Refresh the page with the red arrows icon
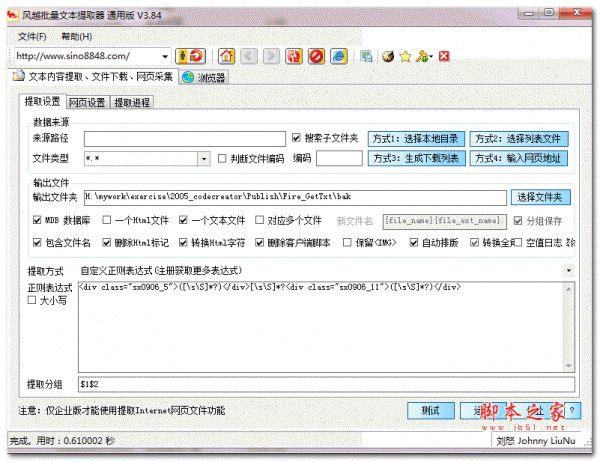 pos(294,56)
